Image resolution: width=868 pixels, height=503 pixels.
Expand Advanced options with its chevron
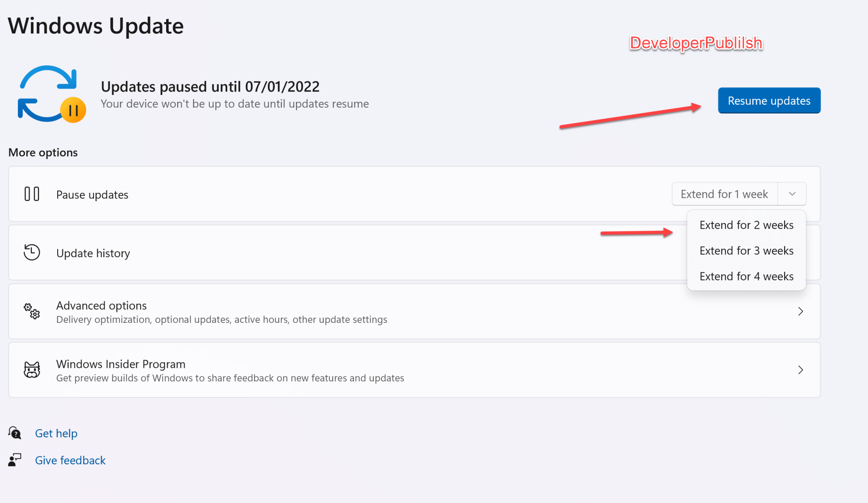point(800,311)
